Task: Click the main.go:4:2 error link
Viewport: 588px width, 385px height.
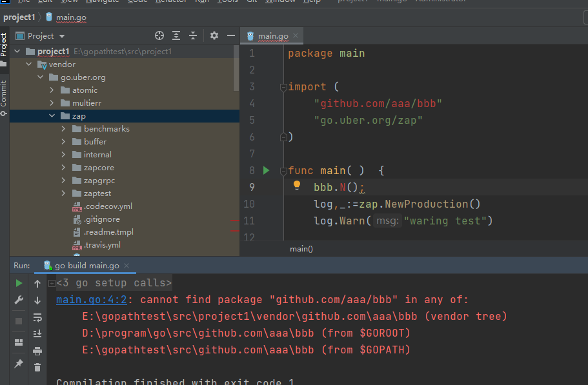Action: pyautogui.click(x=92, y=300)
